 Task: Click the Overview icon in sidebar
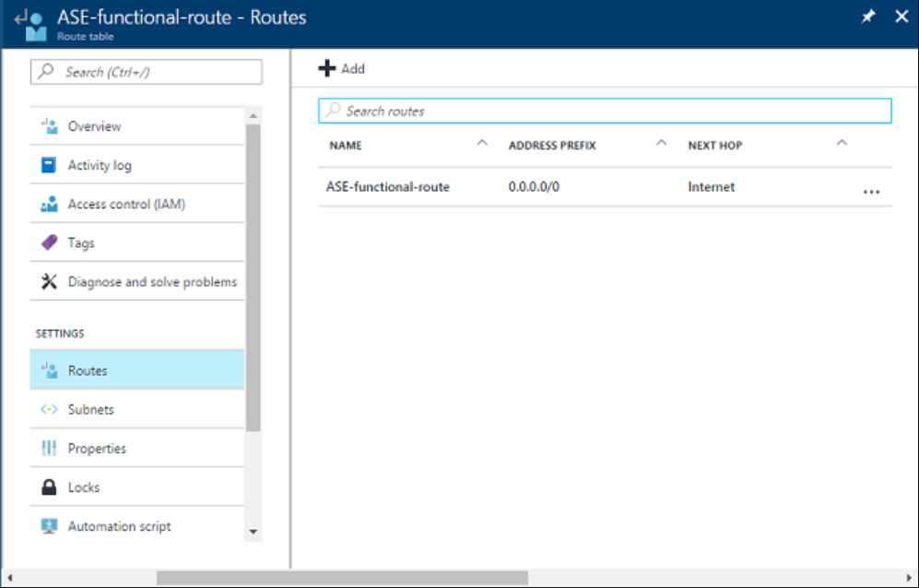49,126
